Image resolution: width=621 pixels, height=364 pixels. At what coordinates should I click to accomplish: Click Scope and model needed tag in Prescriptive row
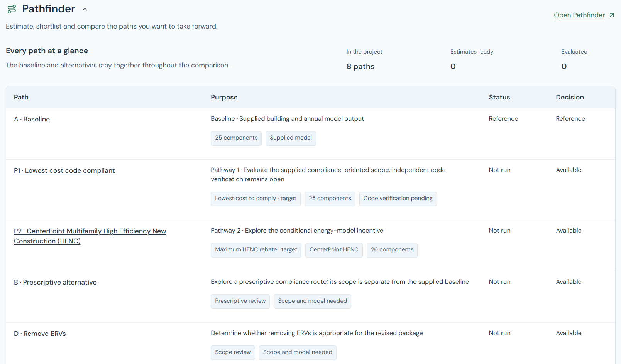(312, 301)
